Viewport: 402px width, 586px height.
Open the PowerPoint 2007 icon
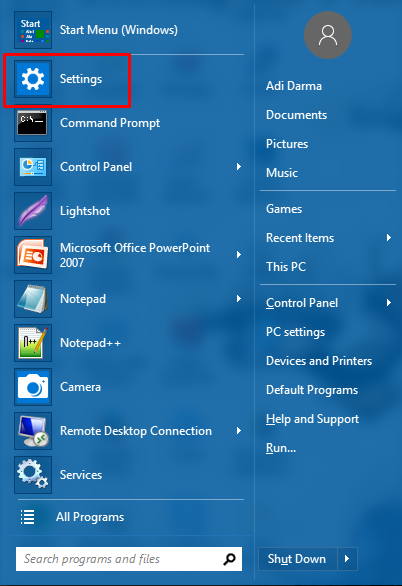click(x=33, y=255)
